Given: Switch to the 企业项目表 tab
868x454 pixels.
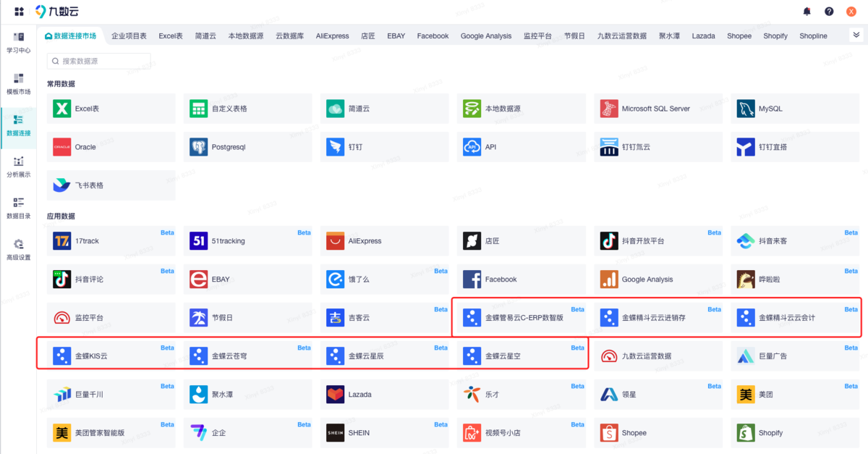Looking at the screenshot, I should tap(129, 35).
